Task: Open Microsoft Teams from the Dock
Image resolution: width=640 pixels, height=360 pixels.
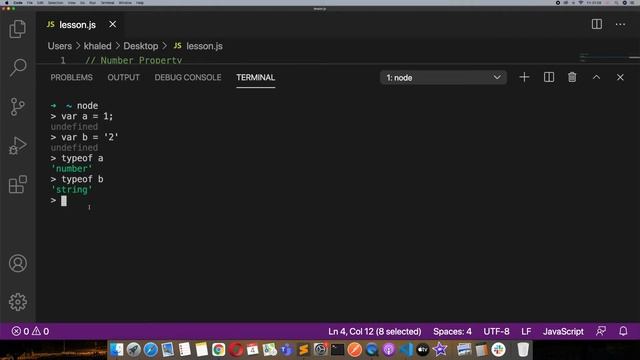Action: coord(287,350)
